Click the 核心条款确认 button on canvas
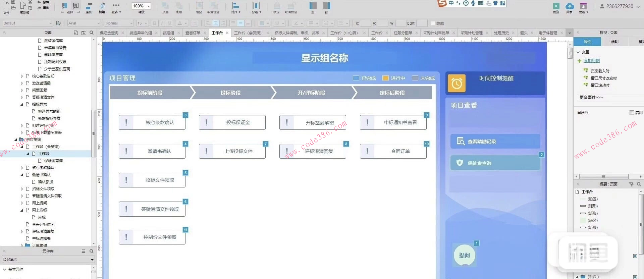Viewport: 644px width, 279px height. pyautogui.click(x=152, y=122)
